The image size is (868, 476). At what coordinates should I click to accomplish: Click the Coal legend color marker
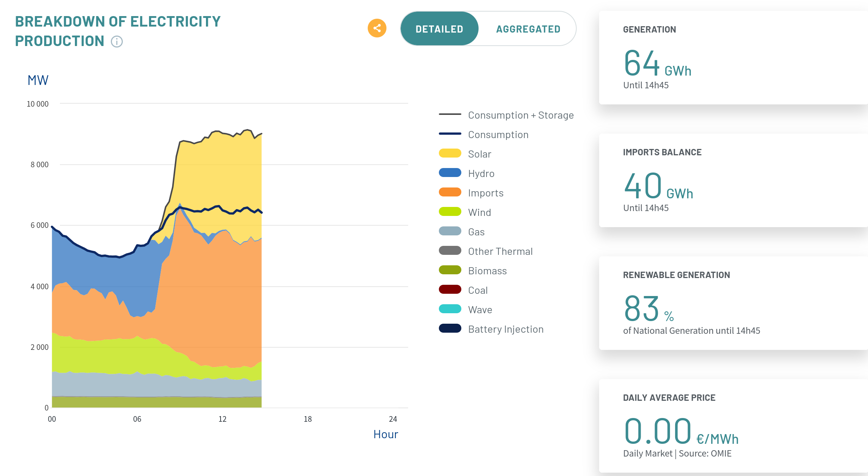[x=450, y=290]
